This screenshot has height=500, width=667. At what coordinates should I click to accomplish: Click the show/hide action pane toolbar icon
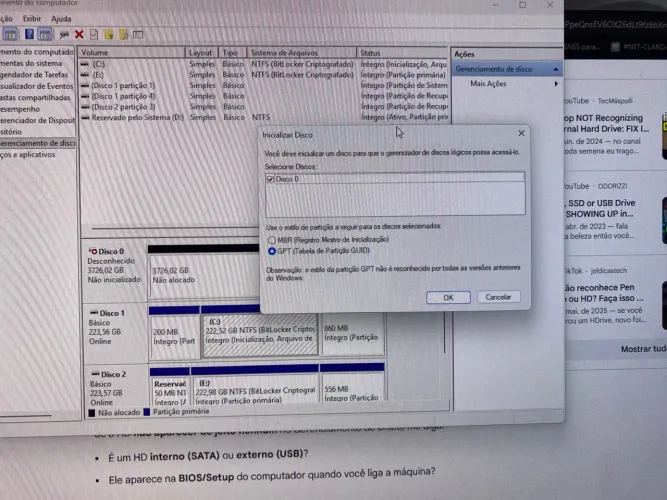45,34
